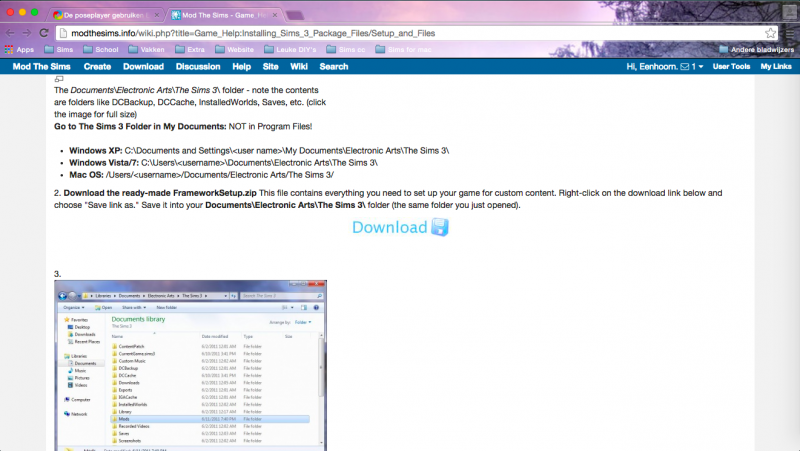The image size is (800, 451).
Task: Close the Mod The Sims tab
Action: tap(274, 15)
